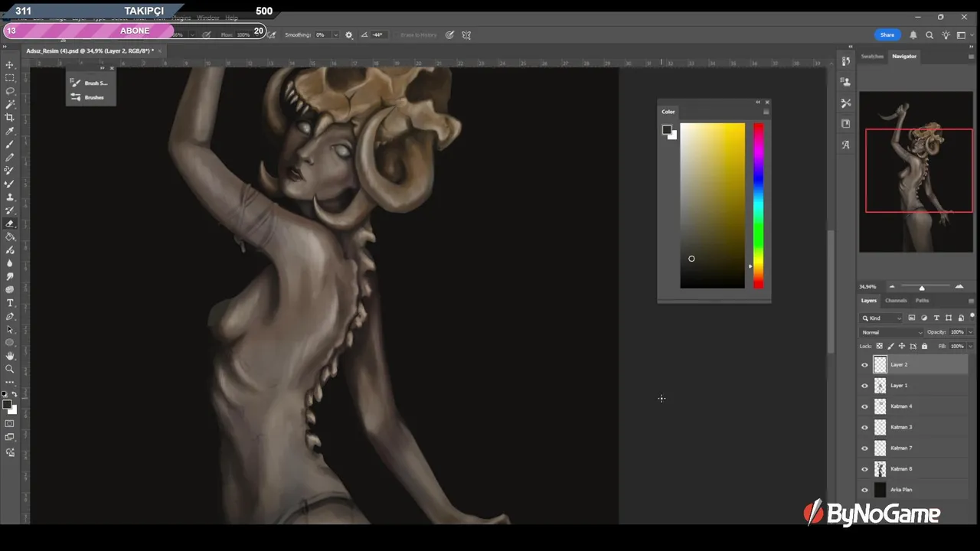
Task: Select the Horizontal Type tool
Action: pos(10,303)
